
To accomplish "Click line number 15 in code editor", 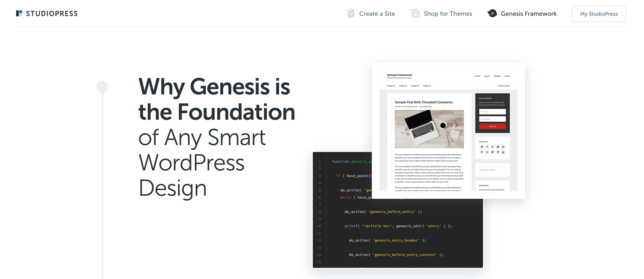I will pyautogui.click(x=319, y=262).
